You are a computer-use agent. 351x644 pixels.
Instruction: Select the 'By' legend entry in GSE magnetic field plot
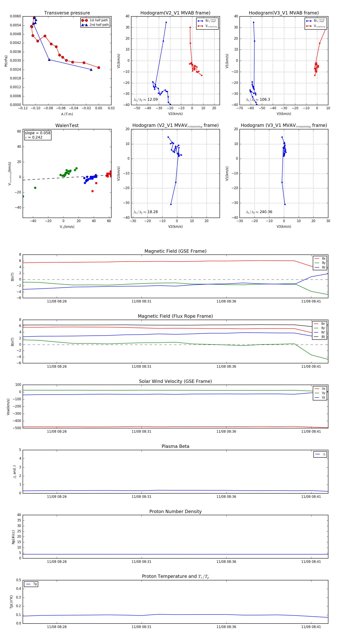click(x=320, y=263)
